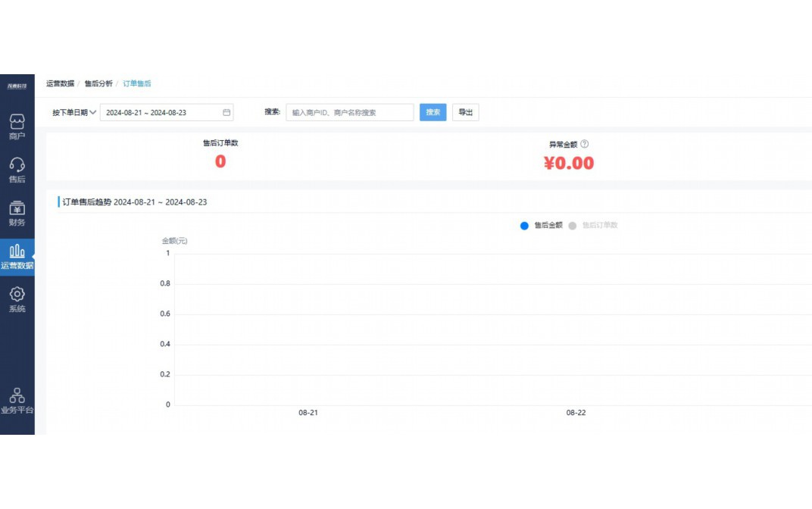Click the company logo atop the sidebar

coord(17,86)
